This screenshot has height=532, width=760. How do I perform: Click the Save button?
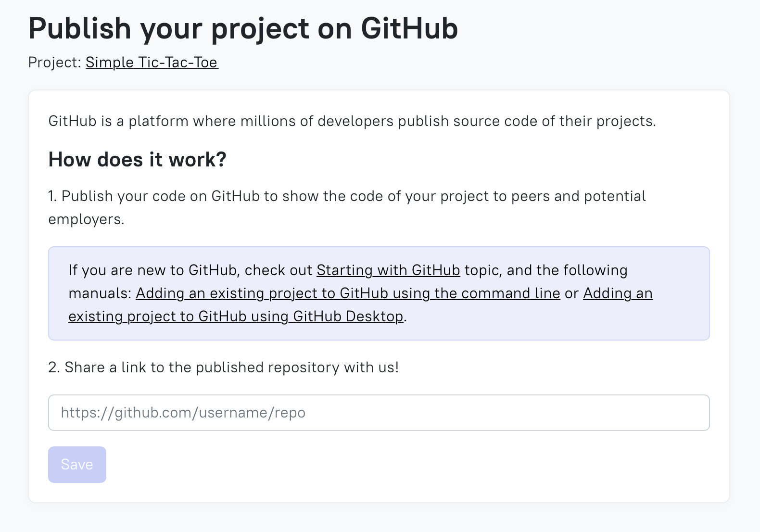click(77, 465)
